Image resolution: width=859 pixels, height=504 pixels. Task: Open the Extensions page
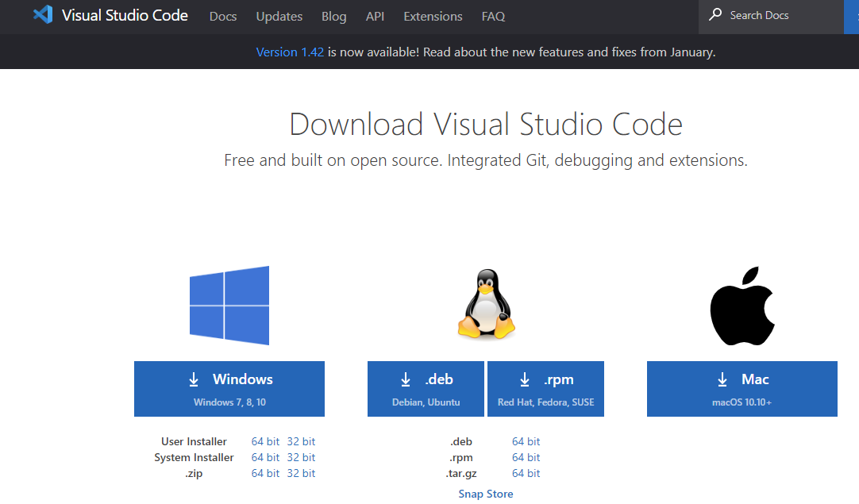433,17
